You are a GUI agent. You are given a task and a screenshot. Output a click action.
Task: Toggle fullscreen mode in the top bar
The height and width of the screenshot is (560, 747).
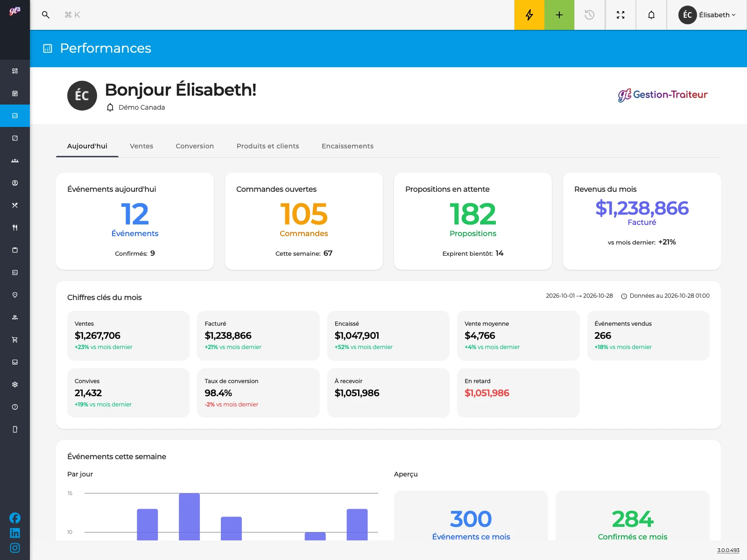(620, 15)
